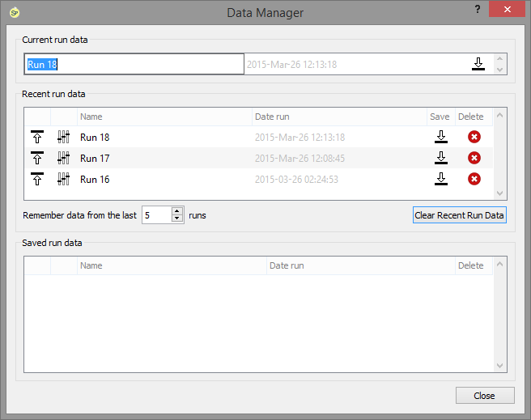The image size is (531, 420).
Task: Save current run data download icon
Action: 478,64
